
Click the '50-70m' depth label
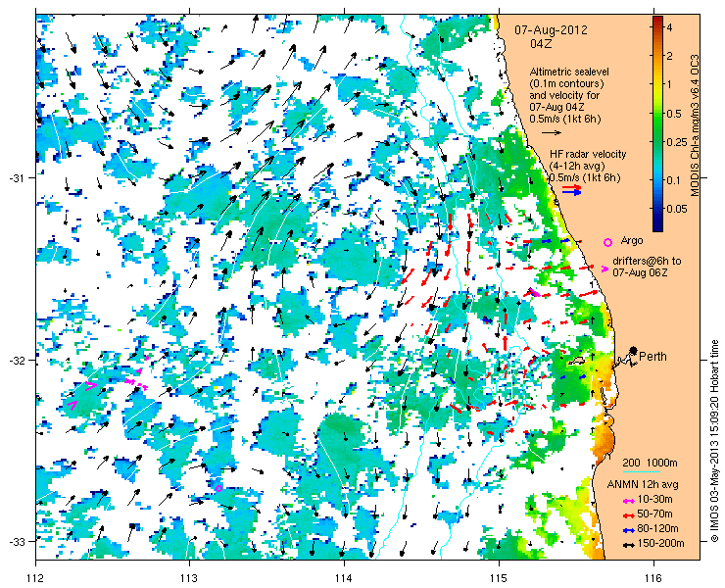coord(654,514)
